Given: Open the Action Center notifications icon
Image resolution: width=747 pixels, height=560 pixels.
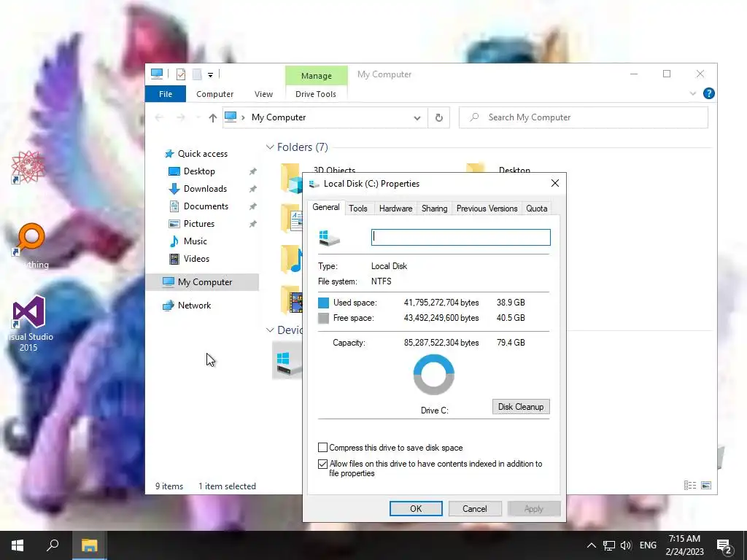Looking at the screenshot, I should tap(724, 546).
